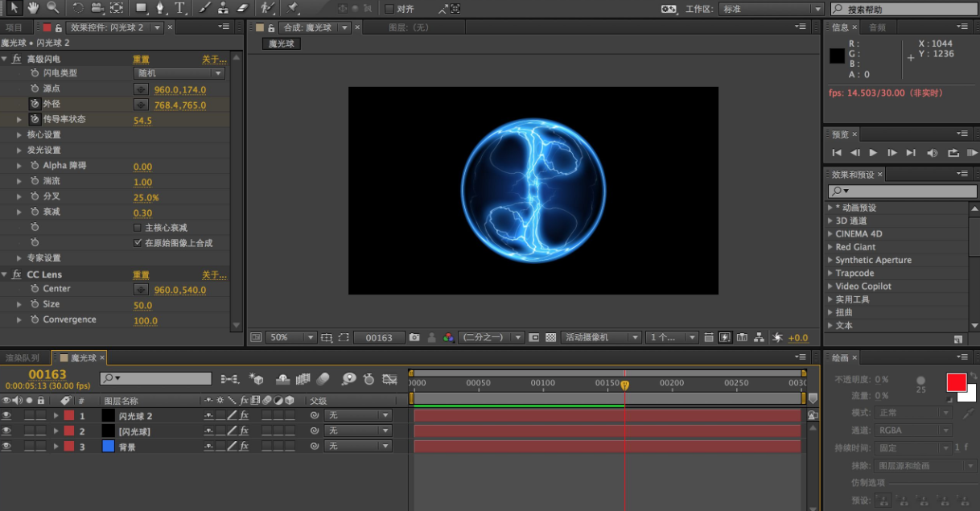The width and height of the screenshot is (980, 511).
Task: Play the preview in Preview panel
Action: click(873, 153)
